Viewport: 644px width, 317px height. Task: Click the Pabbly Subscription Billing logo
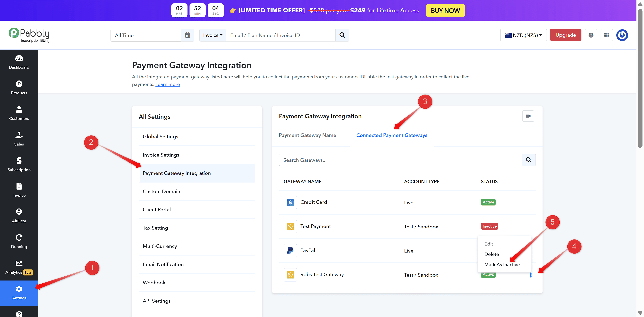29,35
